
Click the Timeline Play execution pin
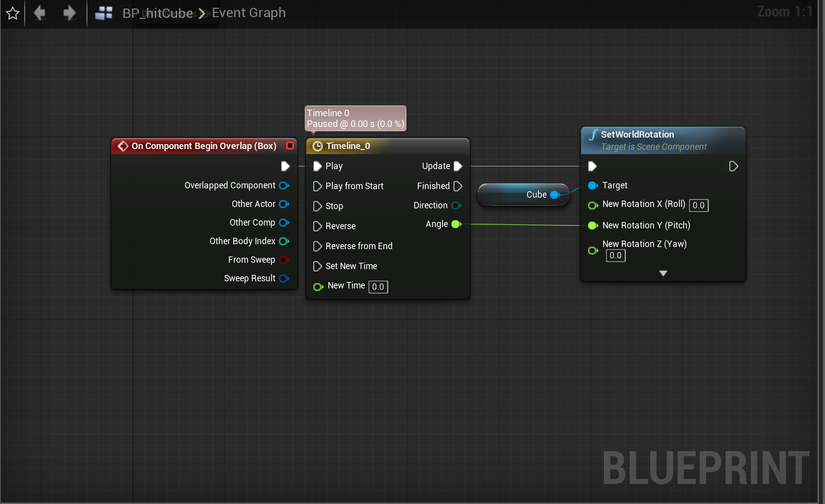[x=317, y=166]
